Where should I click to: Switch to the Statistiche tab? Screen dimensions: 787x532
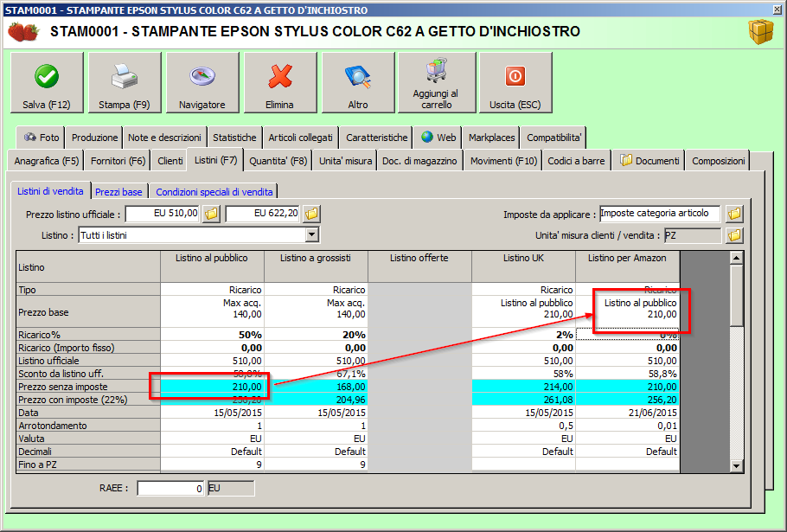[234, 138]
